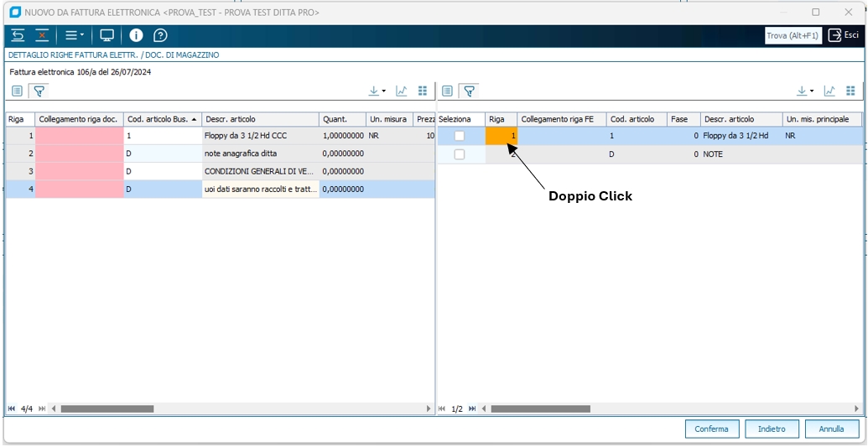This screenshot has width=868, height=447.
Task: Click the Indietro button
Action: coord(772,429)
